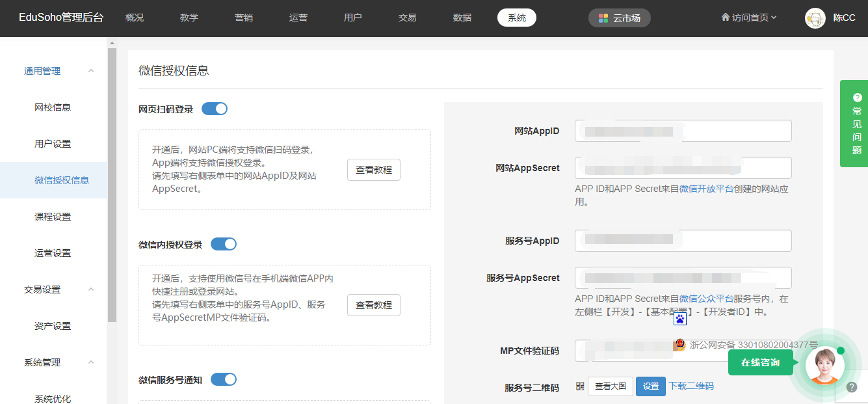Select the 系统 top menu
Screen dimensions: 868x404
(x=517, y=18)
